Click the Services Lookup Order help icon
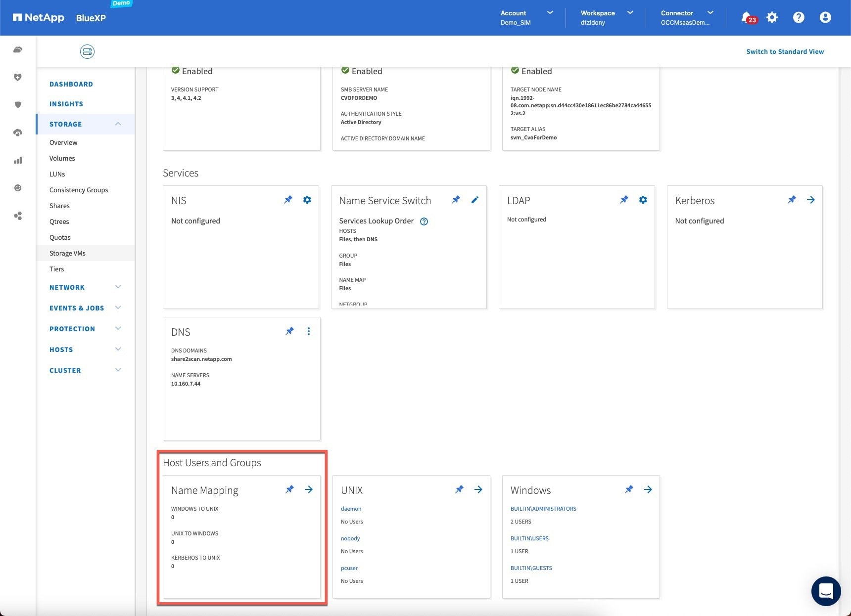 (424, 221)
